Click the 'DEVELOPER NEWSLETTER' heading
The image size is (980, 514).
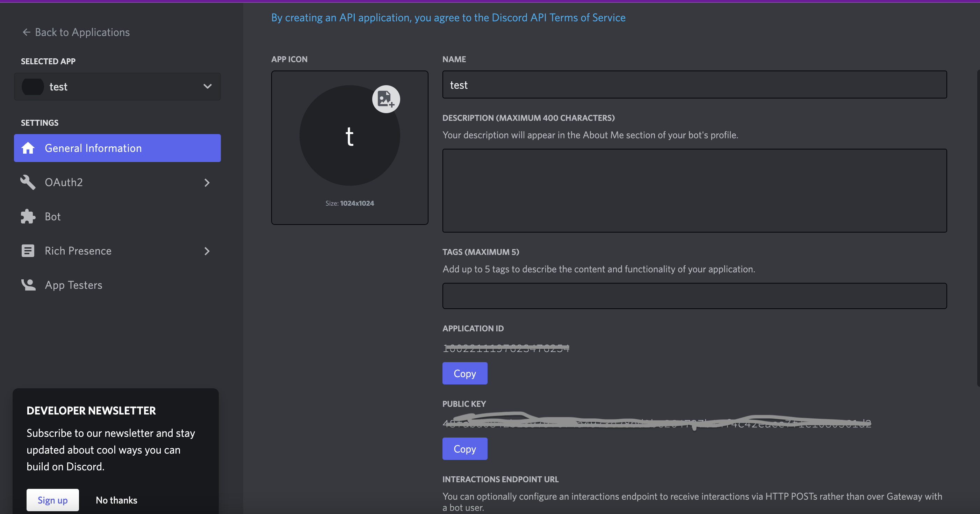(91, 411)
